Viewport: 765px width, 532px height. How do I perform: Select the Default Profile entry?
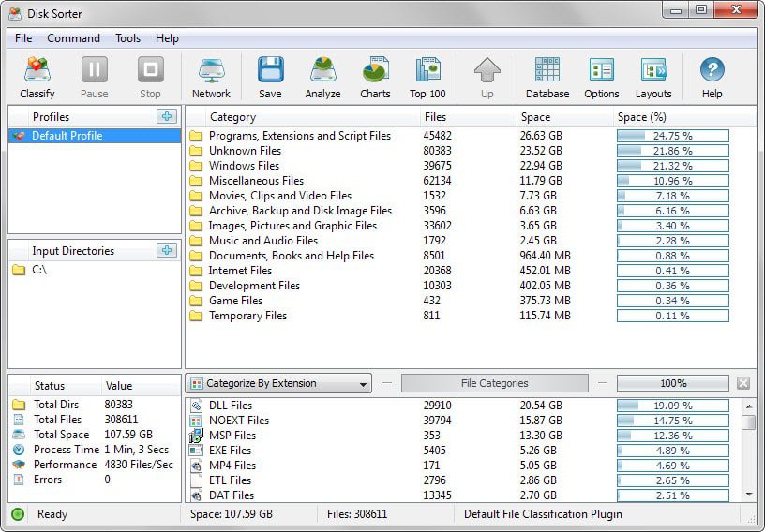click(x=95, y=136)
